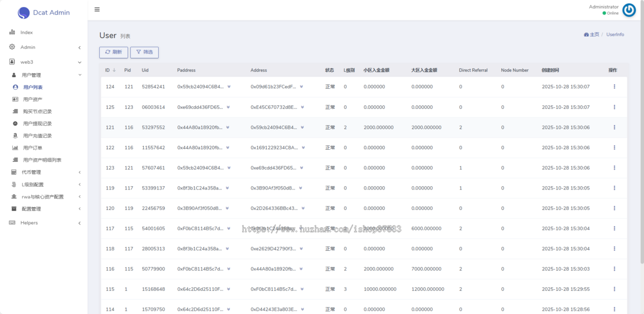Open the 用户列表 menu item
The height and width of the screenshot is (314, 644).
[x=33, y=87]
